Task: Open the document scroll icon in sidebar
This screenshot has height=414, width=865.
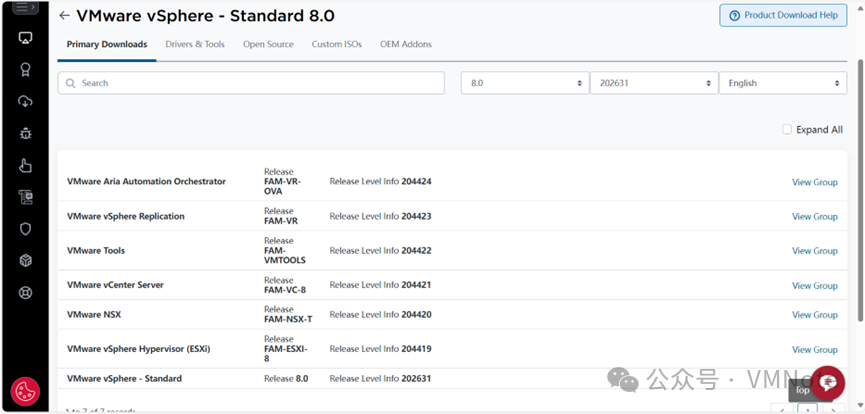Action: coord(25,197)
